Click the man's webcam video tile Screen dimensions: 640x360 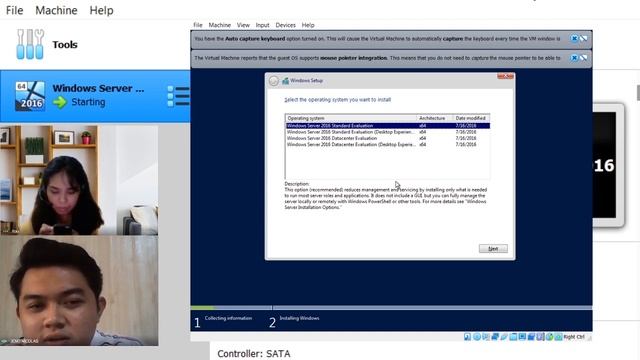tap(79, 291)
